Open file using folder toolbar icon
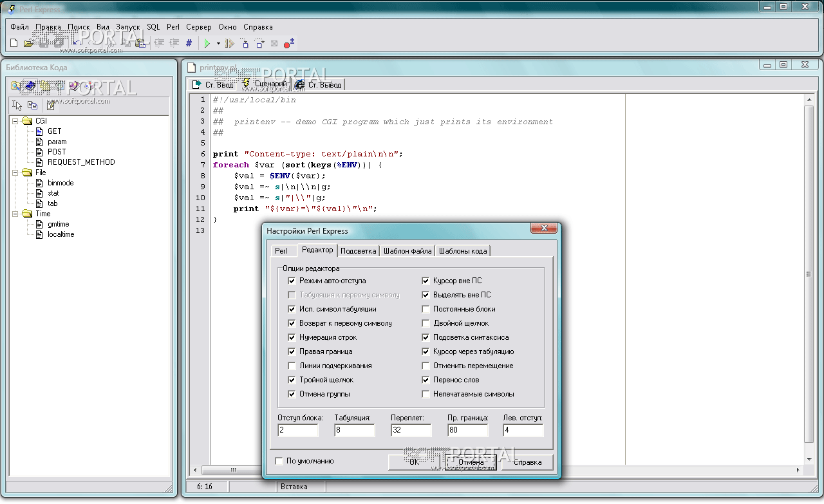 pyautogui.click(x=28, y=43)
